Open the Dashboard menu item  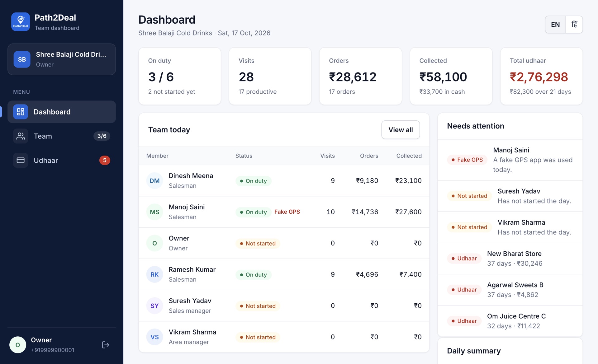pyautogui.click(x=62, y=112)
